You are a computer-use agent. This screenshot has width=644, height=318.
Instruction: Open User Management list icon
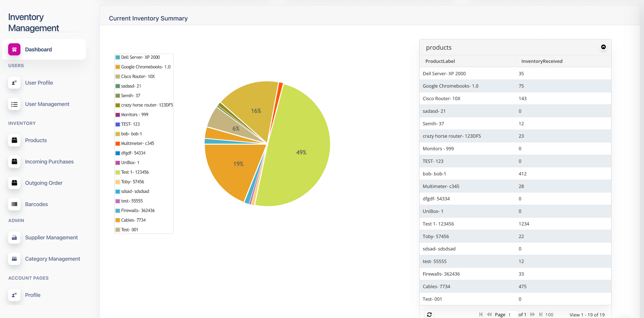click(14, 104)
